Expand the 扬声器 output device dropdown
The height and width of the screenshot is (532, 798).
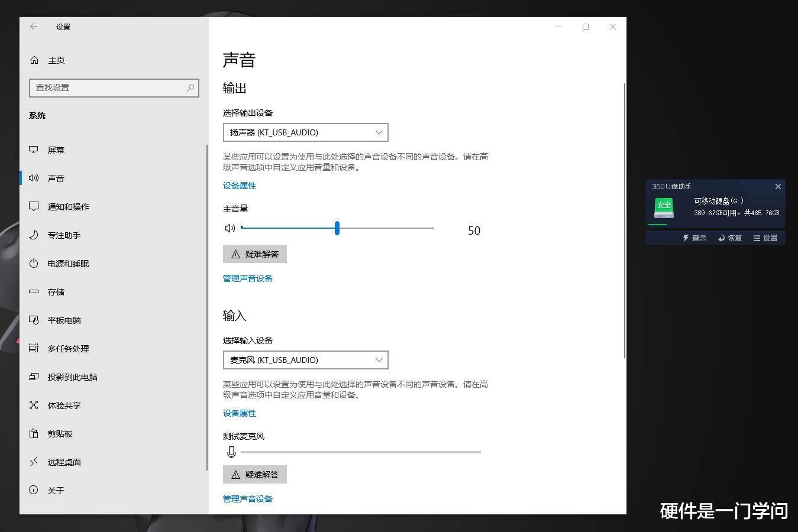click(x=305, y=132)
